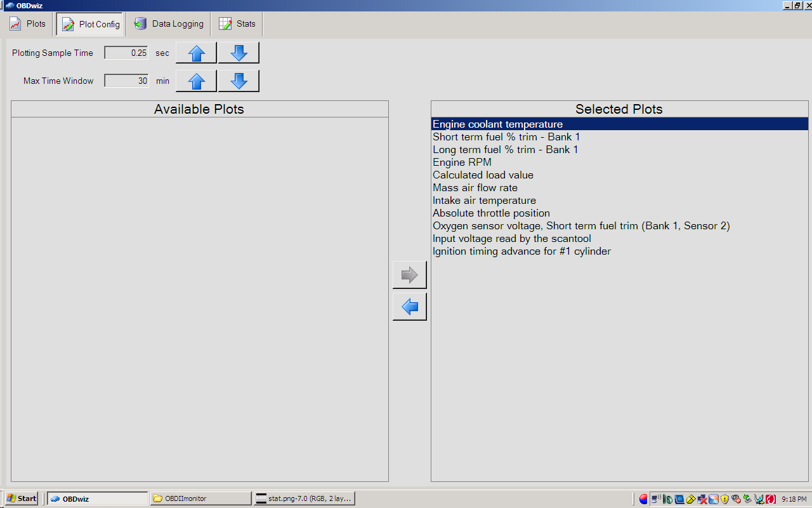Select Input voltage read by the scantool

pyautogui.click(x=512, y=239)
